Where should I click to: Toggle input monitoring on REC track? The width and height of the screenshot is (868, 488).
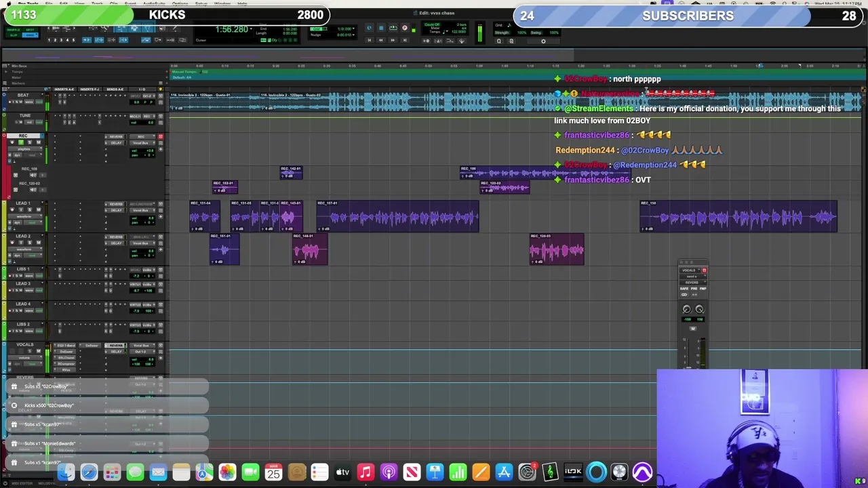21,142
